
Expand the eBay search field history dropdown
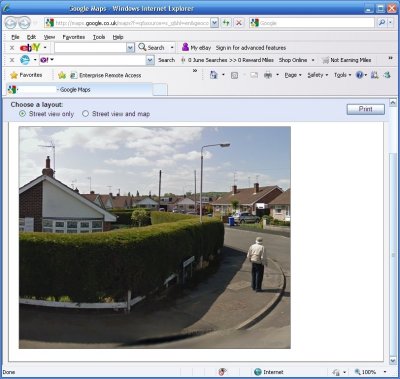tap(130, 48)
